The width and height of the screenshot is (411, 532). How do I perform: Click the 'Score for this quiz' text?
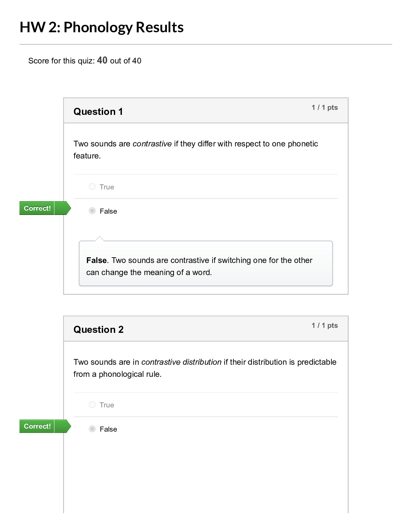pos(61,61)
